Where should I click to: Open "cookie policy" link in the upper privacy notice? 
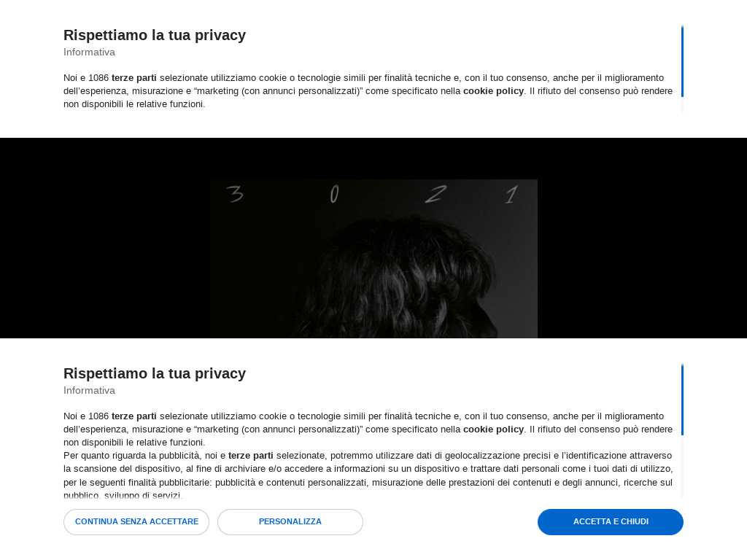(x=493, y=91)
